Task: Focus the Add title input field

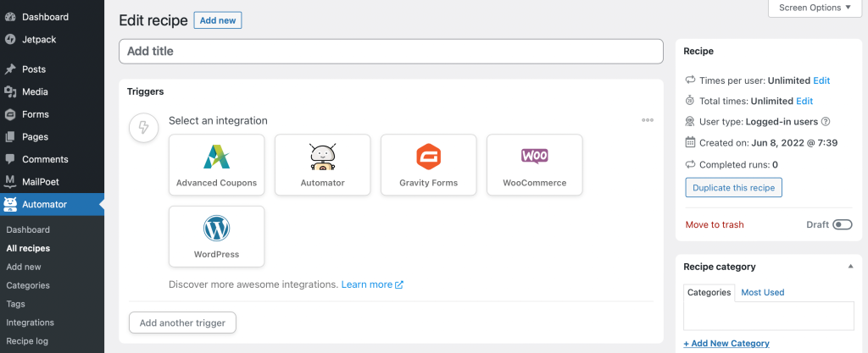Action: pyautogui.click(x=391, y=52)
